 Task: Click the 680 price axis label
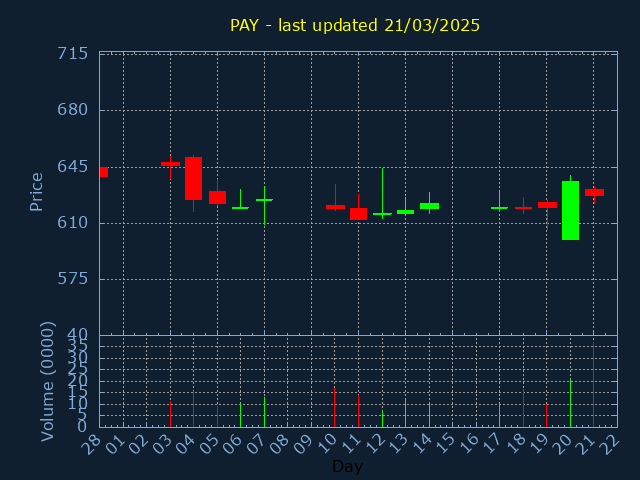tap(73, 110)
